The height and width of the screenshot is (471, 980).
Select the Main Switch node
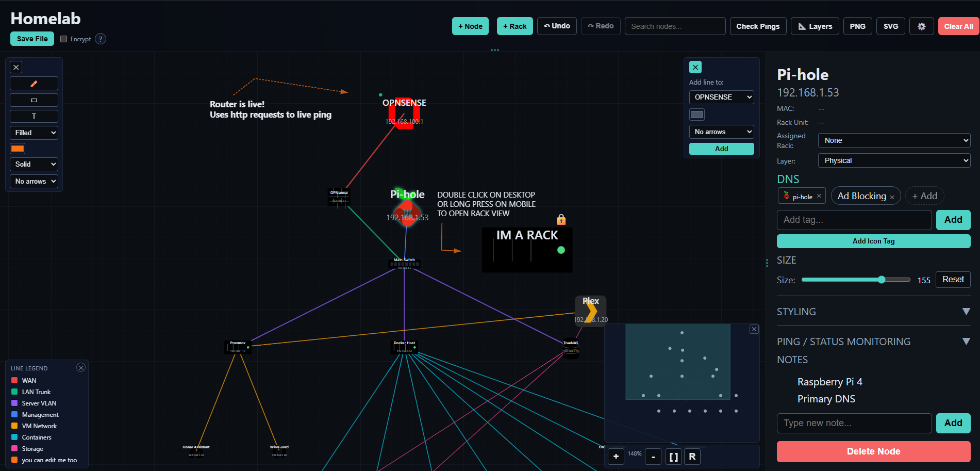click(404, 264)
